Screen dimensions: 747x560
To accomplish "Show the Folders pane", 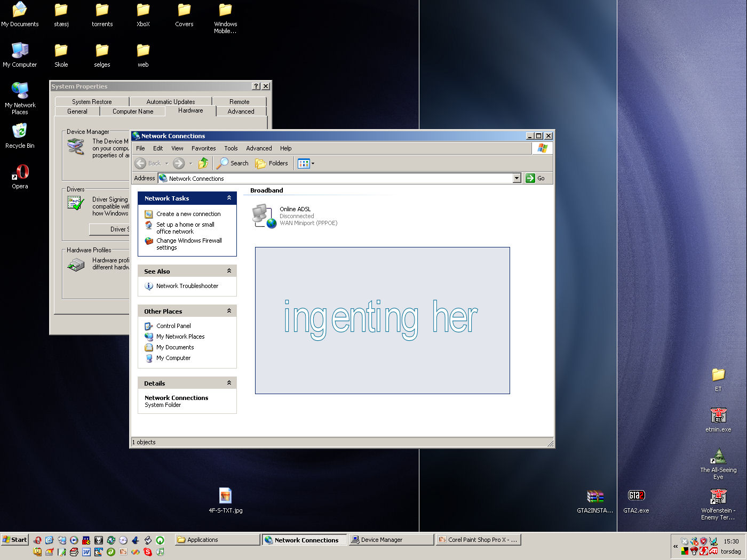I will 272,163.
